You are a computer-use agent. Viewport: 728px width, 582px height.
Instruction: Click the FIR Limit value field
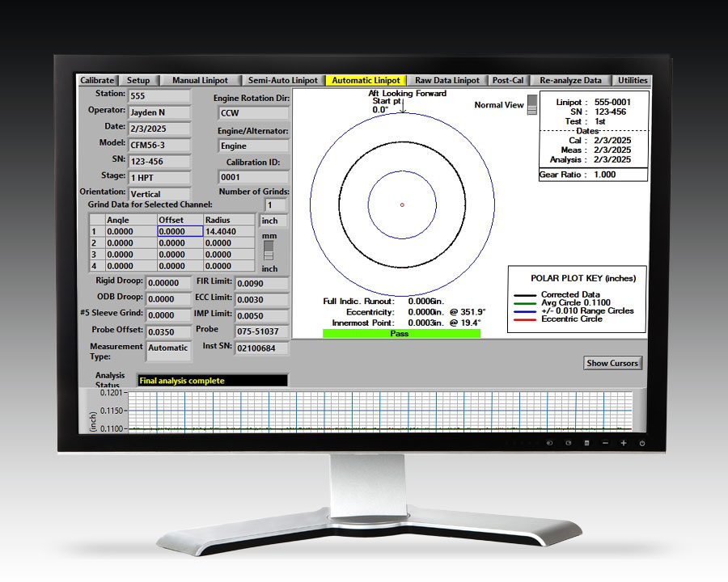(260, 284)
